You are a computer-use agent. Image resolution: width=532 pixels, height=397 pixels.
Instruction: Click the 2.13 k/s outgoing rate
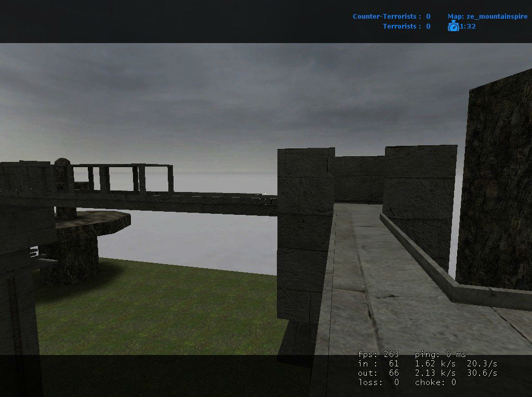435,373
